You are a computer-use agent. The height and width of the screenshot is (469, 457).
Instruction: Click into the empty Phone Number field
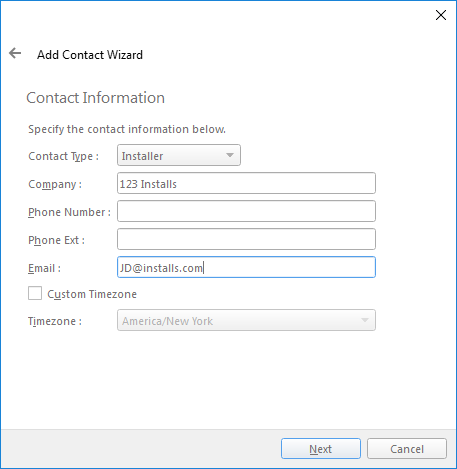[246, 211]
